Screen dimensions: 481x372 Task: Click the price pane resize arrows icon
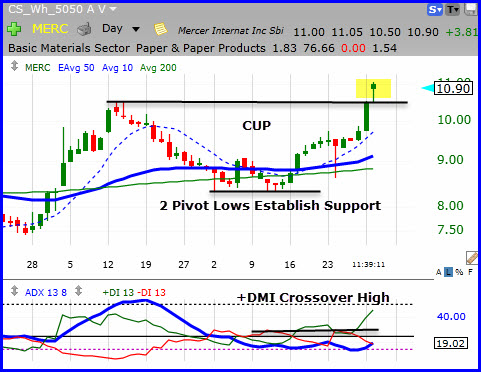[x=14, y=66]
